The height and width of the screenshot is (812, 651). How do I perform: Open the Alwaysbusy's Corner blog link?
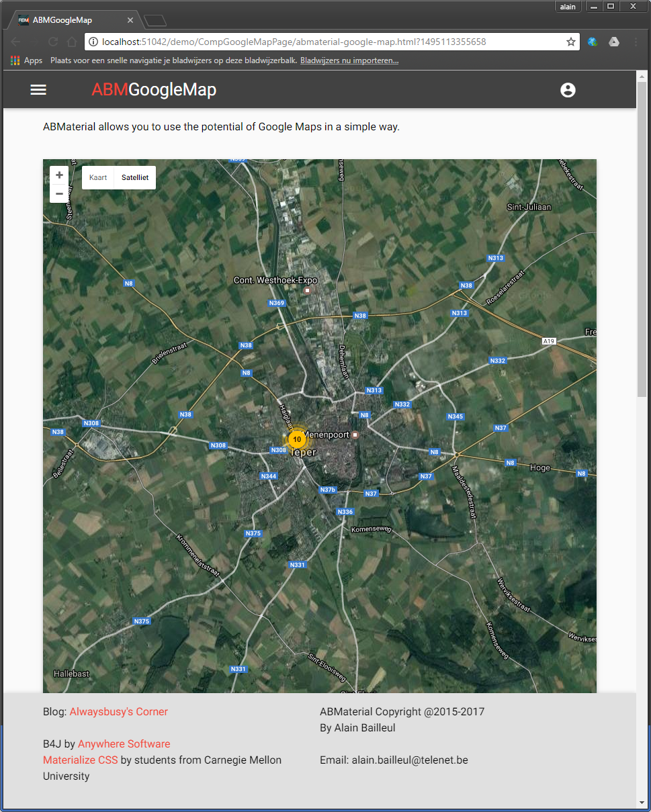(x=119, y=712)
